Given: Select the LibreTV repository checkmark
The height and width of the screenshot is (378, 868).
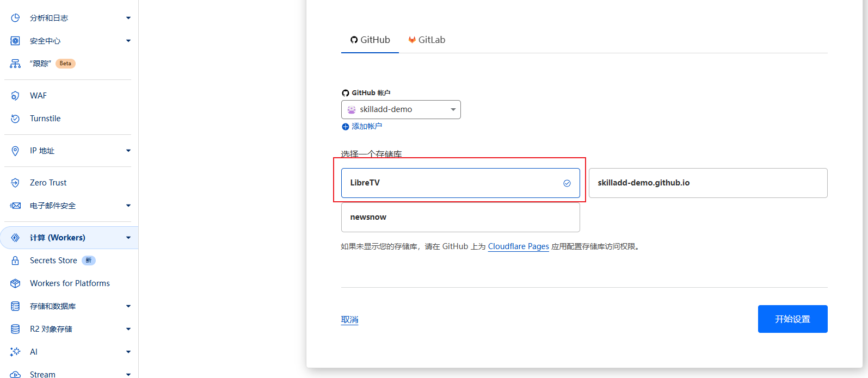Looking at the screenshot, I should pos(567,183).
